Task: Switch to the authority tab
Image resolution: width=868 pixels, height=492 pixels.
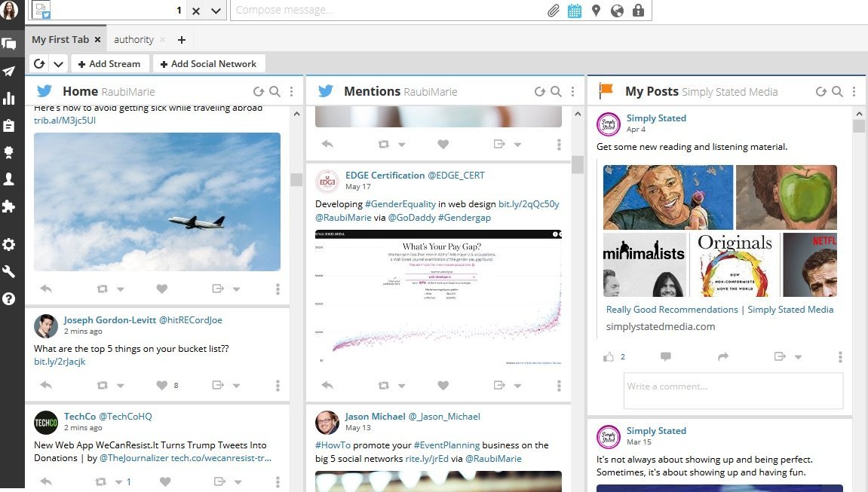Action: point(133,40)
